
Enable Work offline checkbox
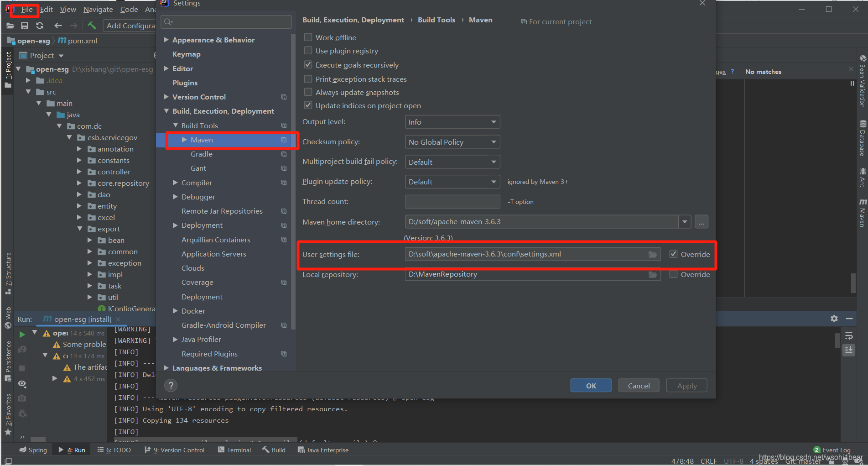(308, 37)
